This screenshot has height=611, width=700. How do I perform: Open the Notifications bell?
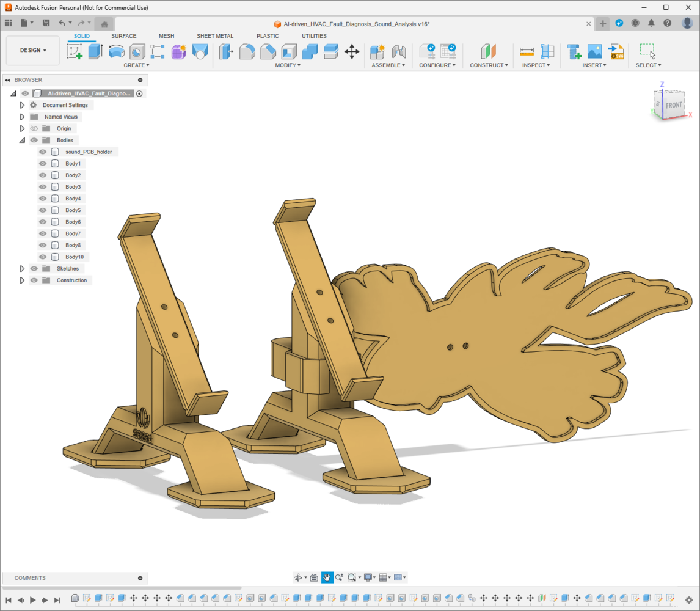(651, 23)
